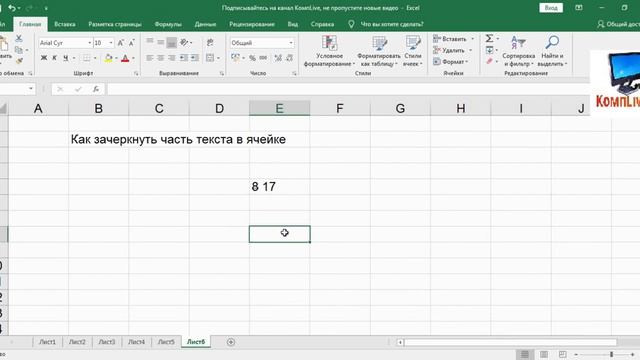The image size is (640, 360).
Task: Open Стили ячеек gallery
Action: coord(413,51)
